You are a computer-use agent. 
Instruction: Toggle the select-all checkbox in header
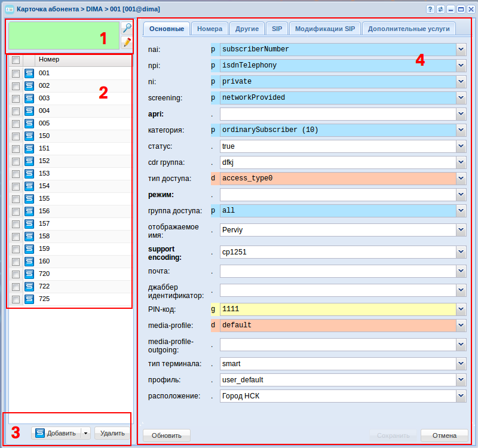pyautogui.click(x=16, y=60)
